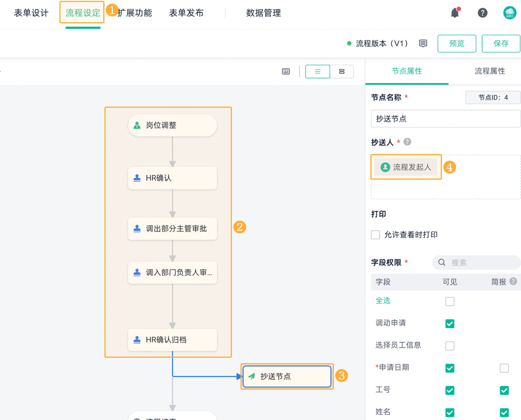Uncheck 调动申请 visible checkbox

click(450, 324)
